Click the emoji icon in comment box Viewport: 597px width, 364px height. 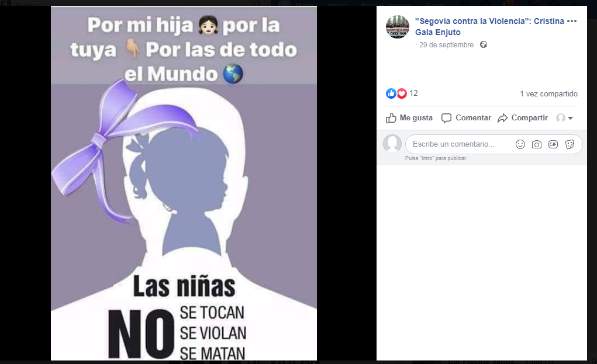(520, 144)
